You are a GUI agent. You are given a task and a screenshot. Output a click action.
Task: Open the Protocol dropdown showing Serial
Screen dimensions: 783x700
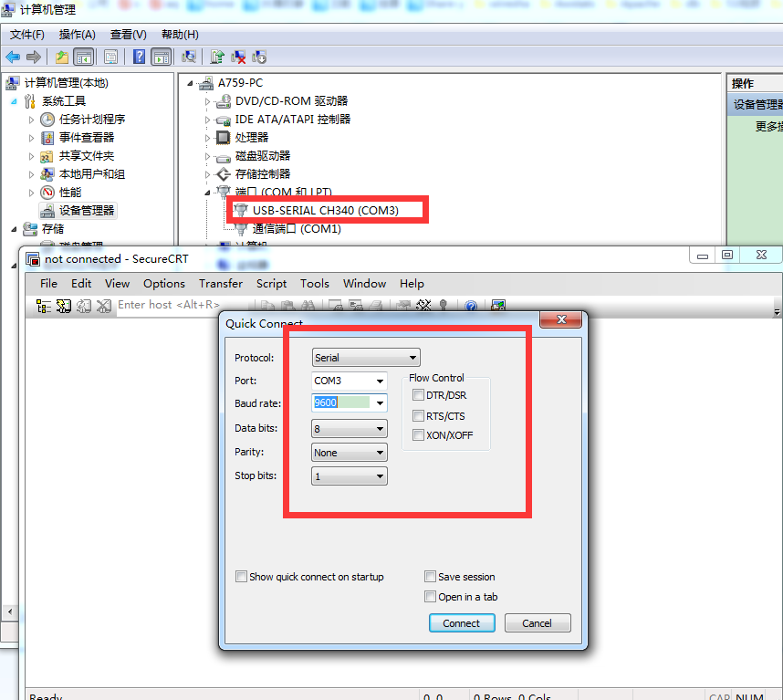click(x=366, y=358)
